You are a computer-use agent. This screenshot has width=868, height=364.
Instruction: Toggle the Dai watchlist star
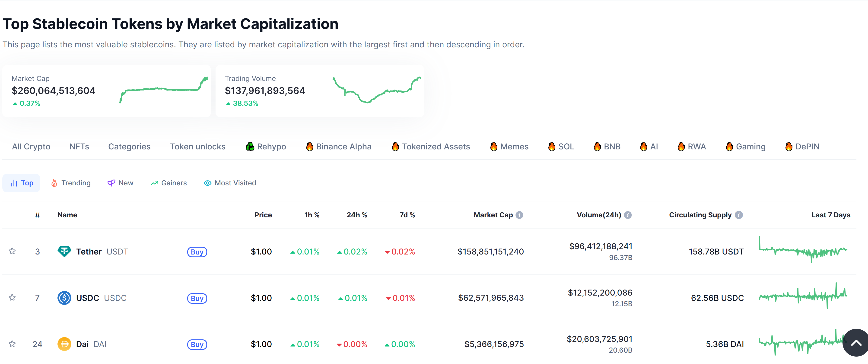(x=12, y=344)
